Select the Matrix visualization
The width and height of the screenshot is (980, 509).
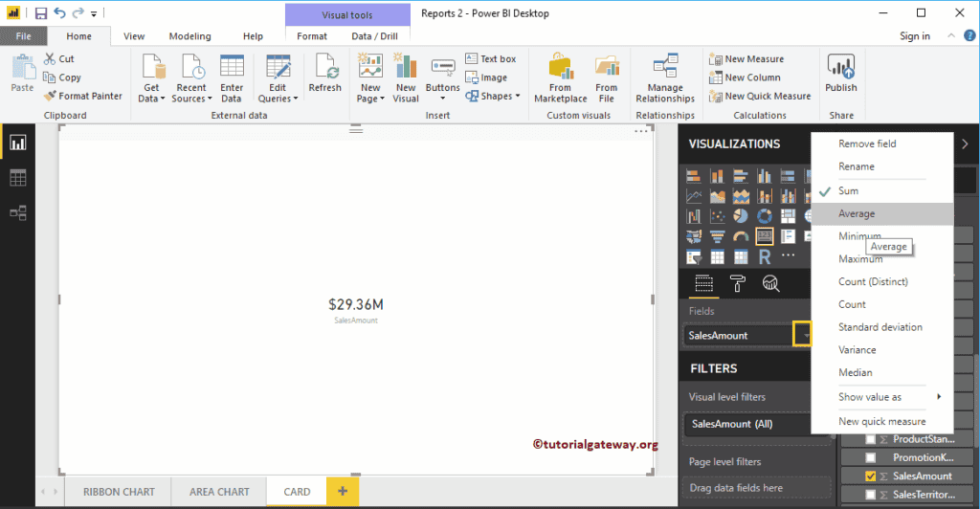point(741,256)
